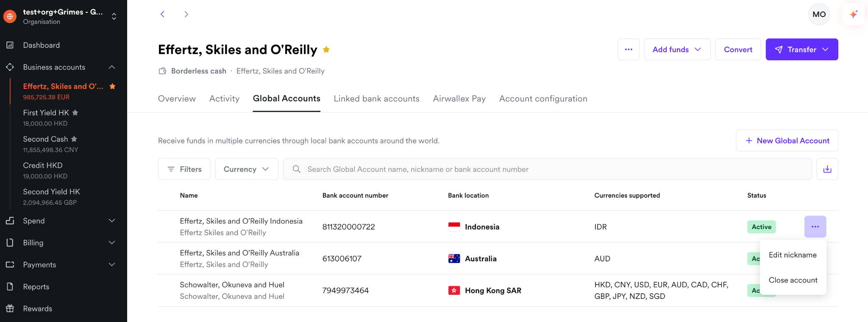The image size is (868, 322).
Task: Collapse the Business accounts section
Action: coord(112,67)
